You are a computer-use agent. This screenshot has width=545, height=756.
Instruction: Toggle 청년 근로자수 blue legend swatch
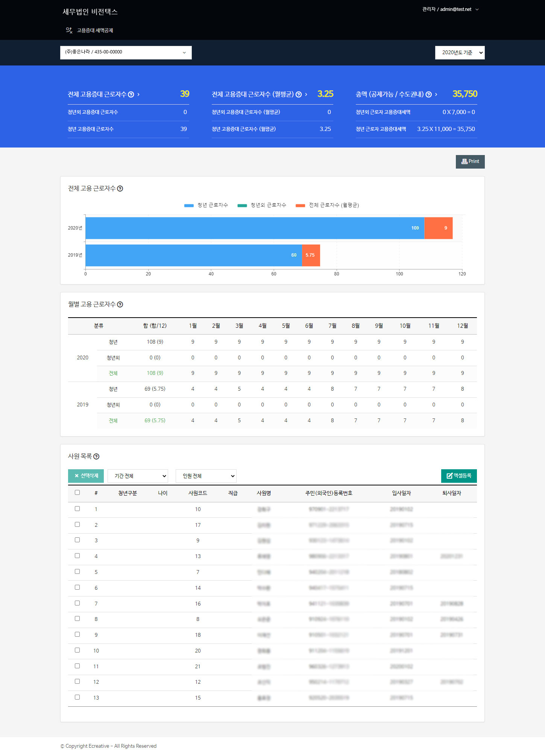point(189,205)
